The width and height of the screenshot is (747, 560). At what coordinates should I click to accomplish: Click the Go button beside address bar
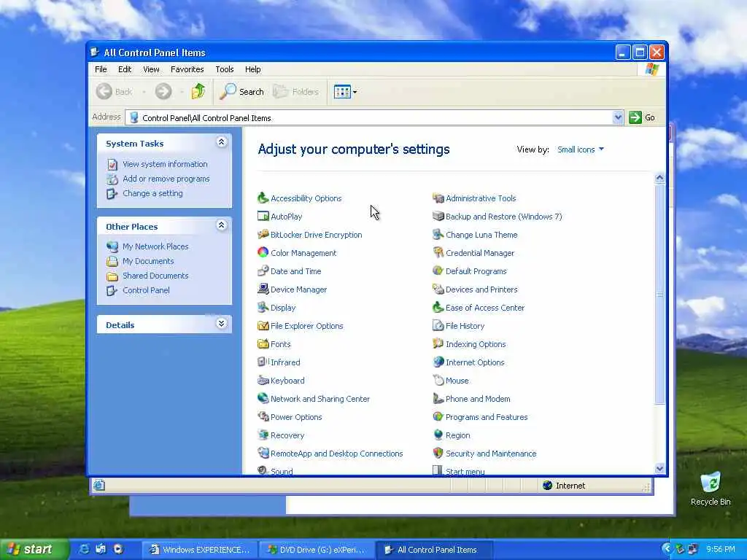point(642,117)
